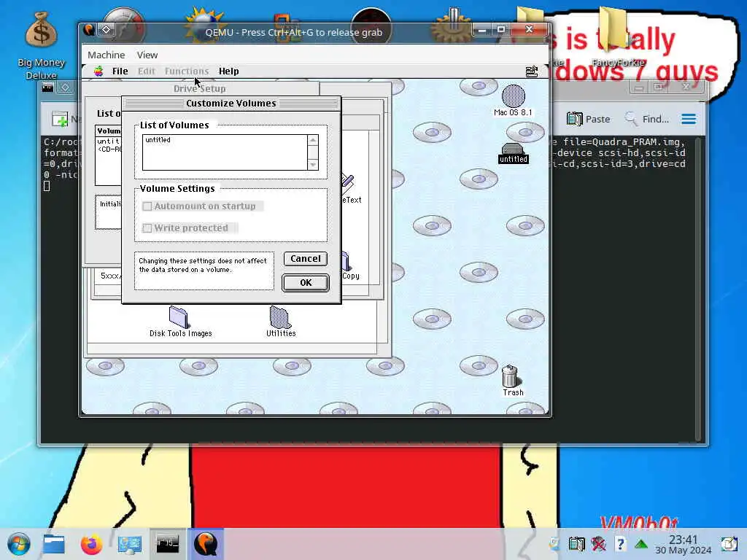This screenshot has width=747, height=560.
Task: Switch to the QEMU taskbar item
Action: [206, 544]
